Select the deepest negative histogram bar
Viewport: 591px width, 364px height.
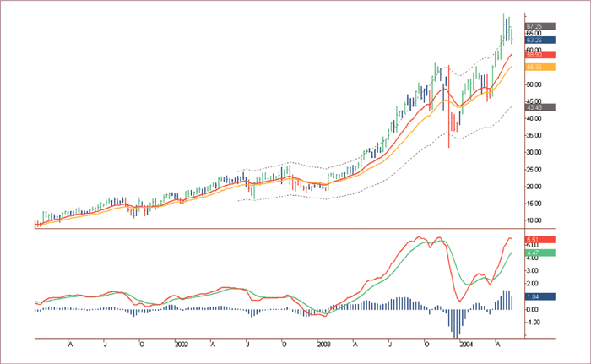click(458, 323)
